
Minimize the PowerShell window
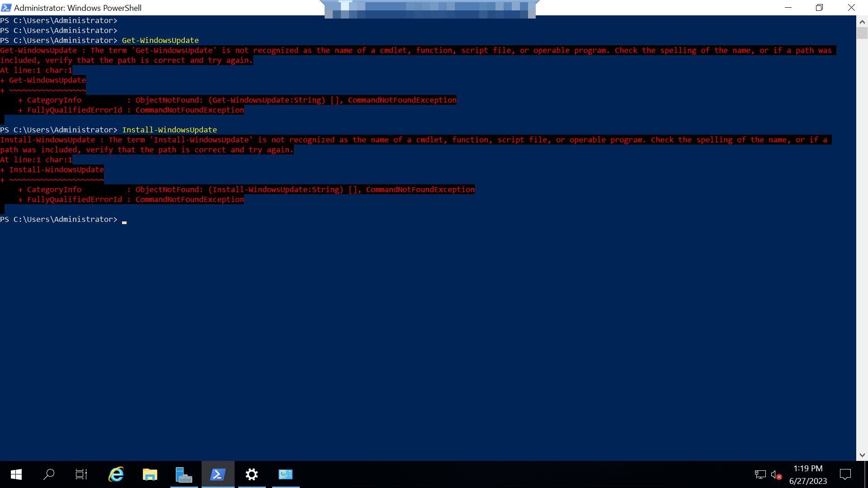coord(788,8)
